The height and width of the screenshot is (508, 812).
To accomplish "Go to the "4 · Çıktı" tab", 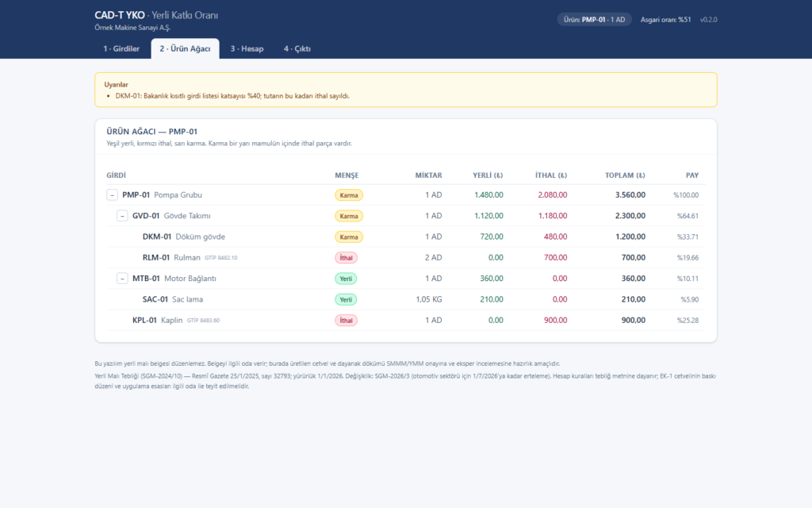I will coord(297,48).
